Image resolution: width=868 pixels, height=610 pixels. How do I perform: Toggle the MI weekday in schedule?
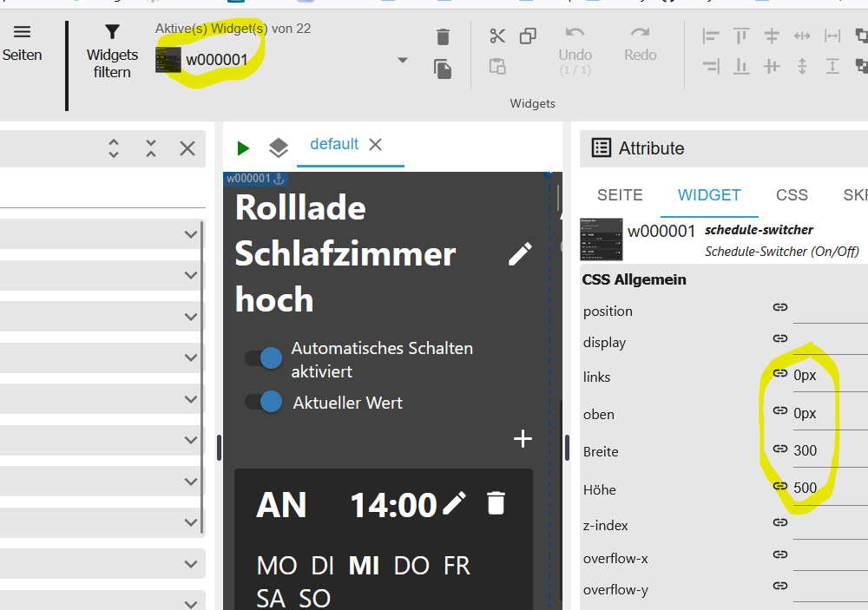[364, 566]
